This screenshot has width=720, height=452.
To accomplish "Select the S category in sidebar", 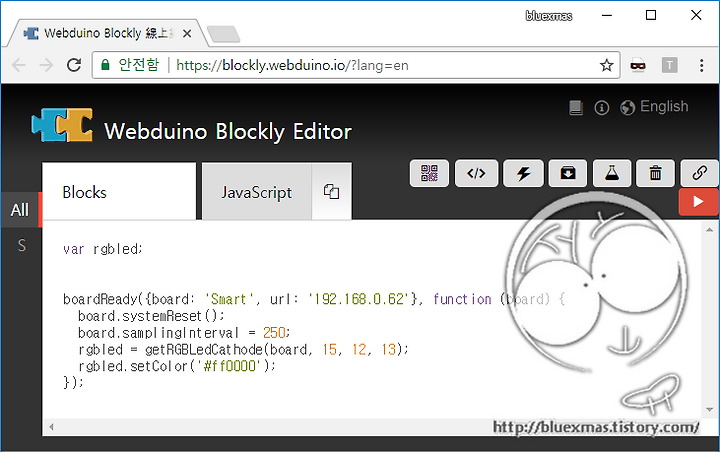I will coord(21,245).
